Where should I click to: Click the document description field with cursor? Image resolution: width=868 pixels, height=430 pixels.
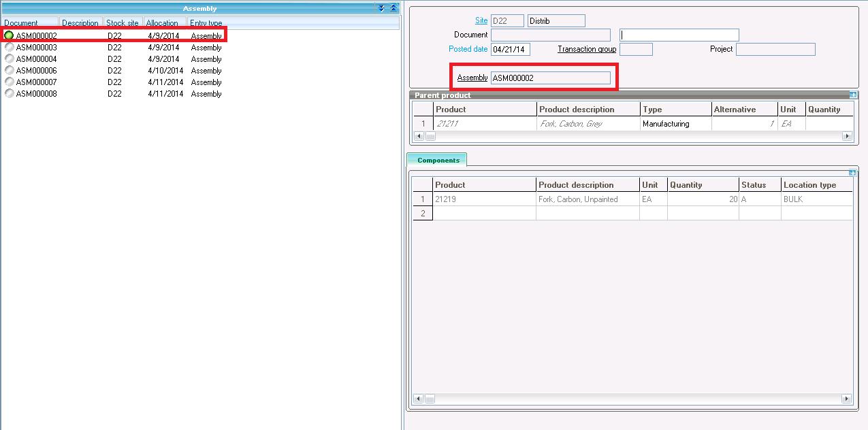pos(679,35)
